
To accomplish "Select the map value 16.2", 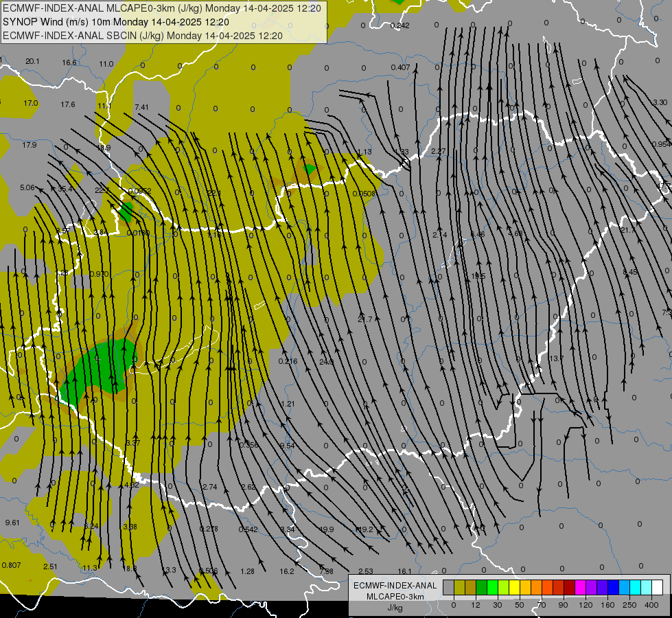I will (287, 571).
